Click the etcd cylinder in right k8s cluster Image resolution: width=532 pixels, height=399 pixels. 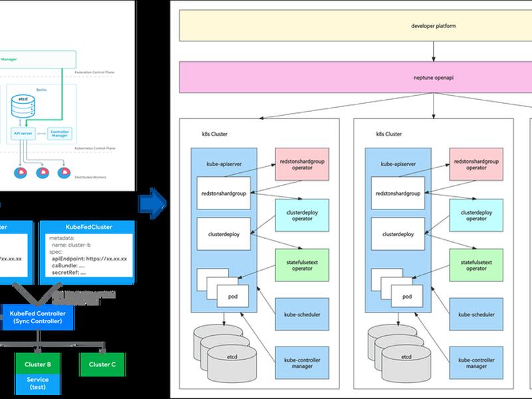click(x=406, y=364)
